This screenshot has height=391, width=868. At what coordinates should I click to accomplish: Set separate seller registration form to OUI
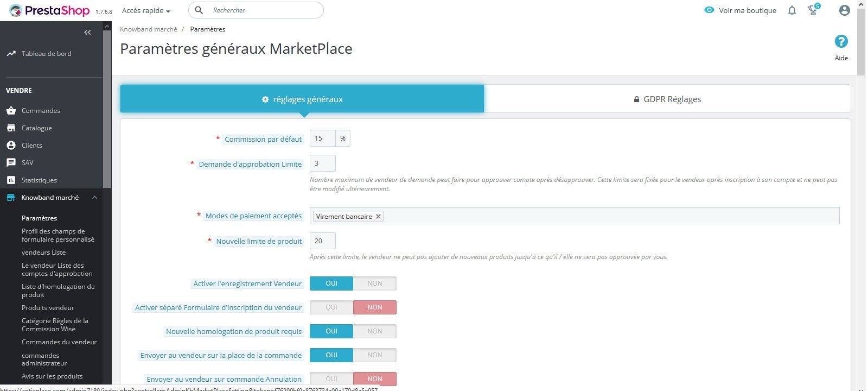tap(331, 307)
